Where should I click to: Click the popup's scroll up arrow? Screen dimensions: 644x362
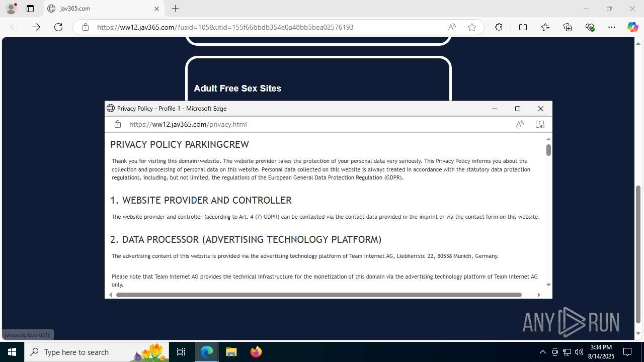(x=548, y=139)
